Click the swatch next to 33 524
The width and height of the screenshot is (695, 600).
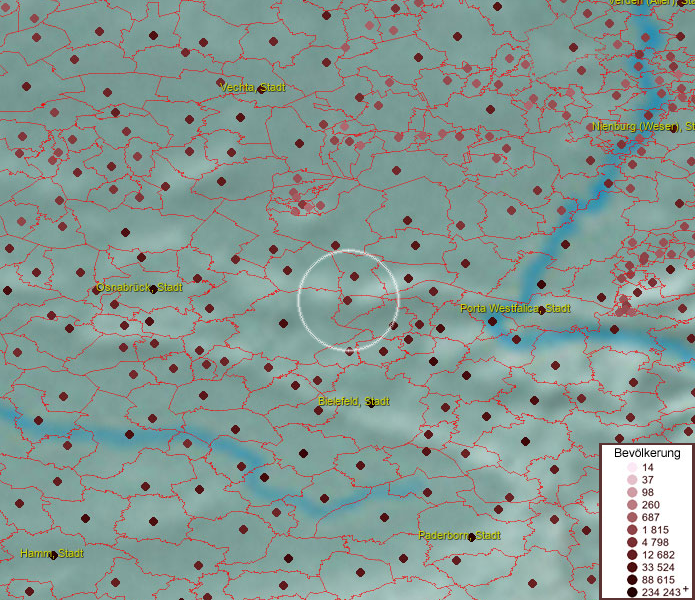[632, 567]
